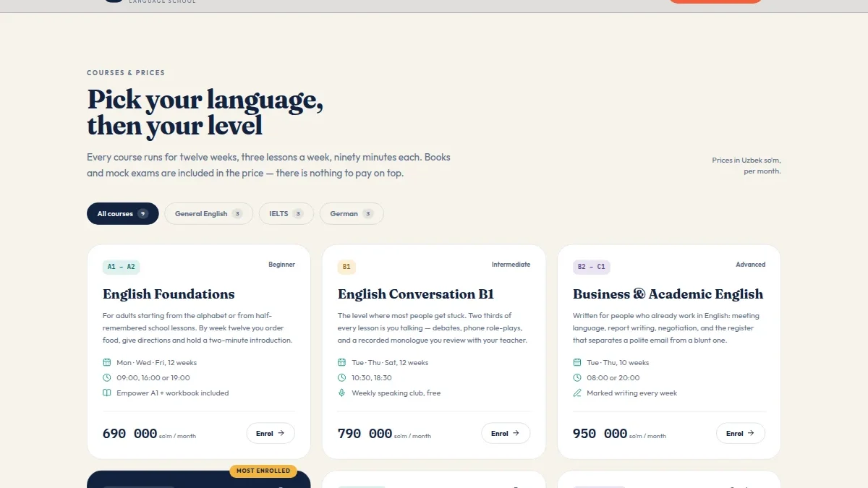Viewport: 868px width, 488px height.
Task: Enrol in Business & Academic English
Action: (x=741, y=433)
